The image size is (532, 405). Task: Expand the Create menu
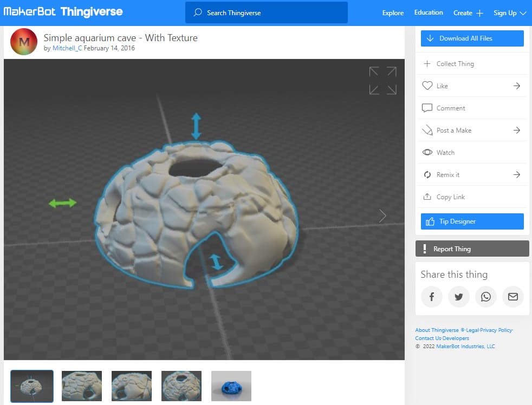pyautogui.click(x=468, y=12)
